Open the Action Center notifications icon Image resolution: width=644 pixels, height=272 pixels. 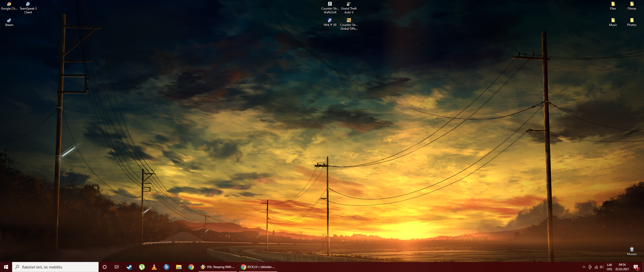636,267
